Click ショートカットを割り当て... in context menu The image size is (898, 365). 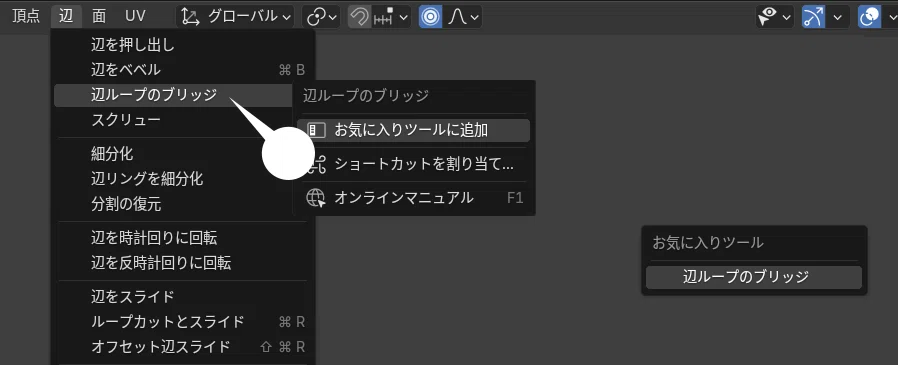tap(413, 164)
